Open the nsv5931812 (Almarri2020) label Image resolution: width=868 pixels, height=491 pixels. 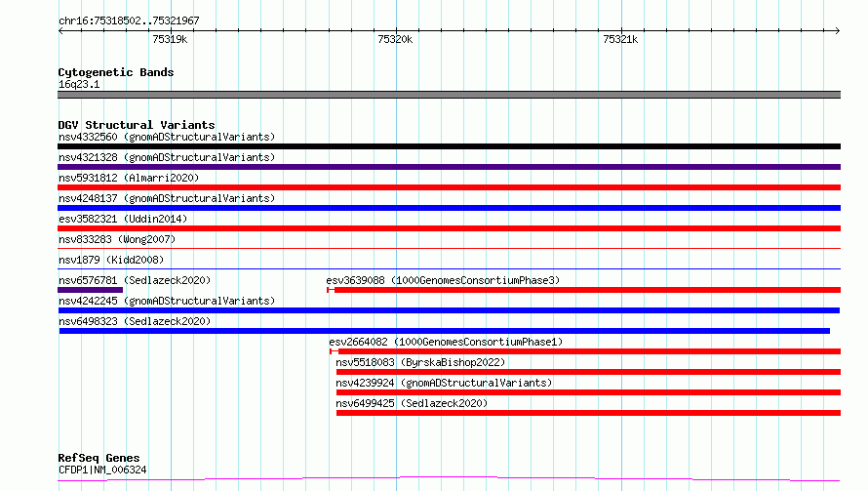click(x=129, y=178)
